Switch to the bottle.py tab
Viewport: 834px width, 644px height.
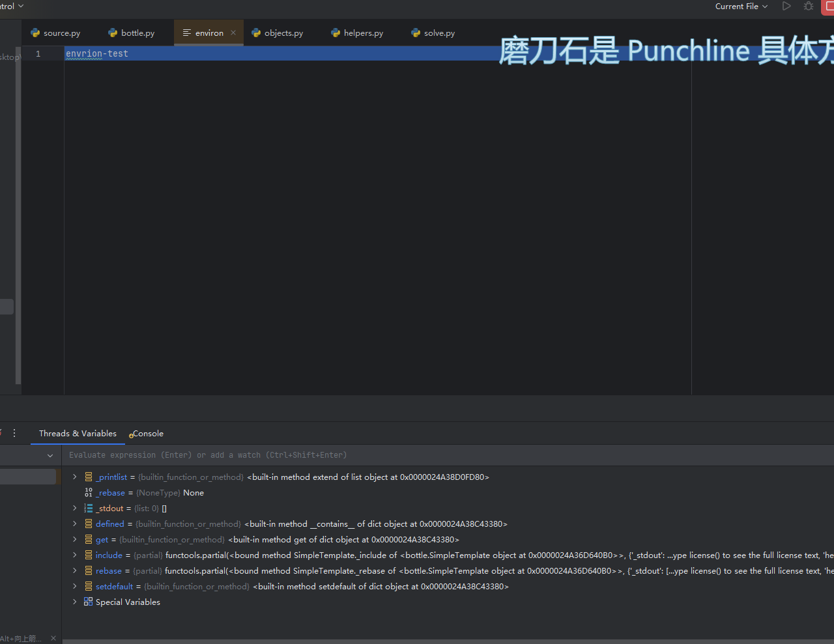(132, 33)
